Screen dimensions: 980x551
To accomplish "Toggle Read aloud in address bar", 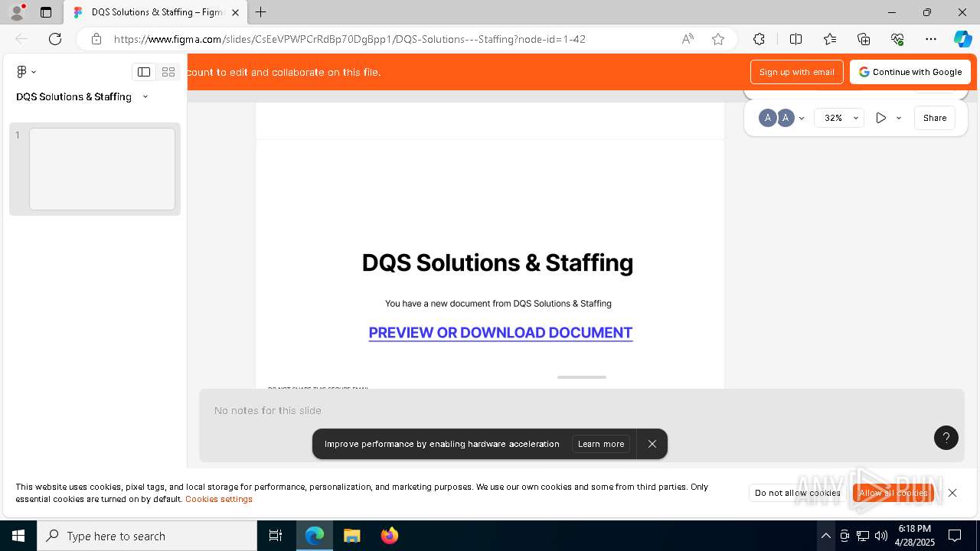I will tap(688, 39).
